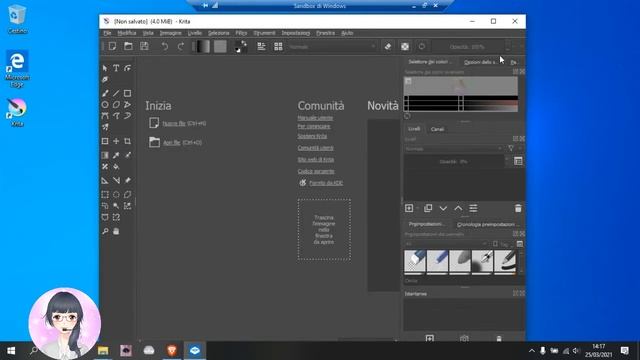
Task: Click the Undo arrow in toolbar
Action: coord(164,47)
